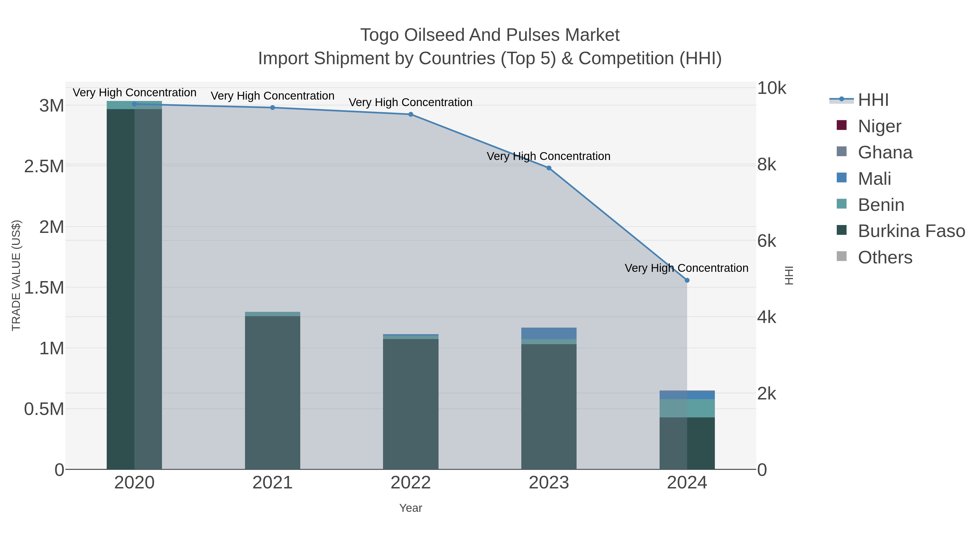The height and width of the screenshot is (551, 980).
Task: Click the 2021 Burkina Faso bar
Action: pos(272,392)
